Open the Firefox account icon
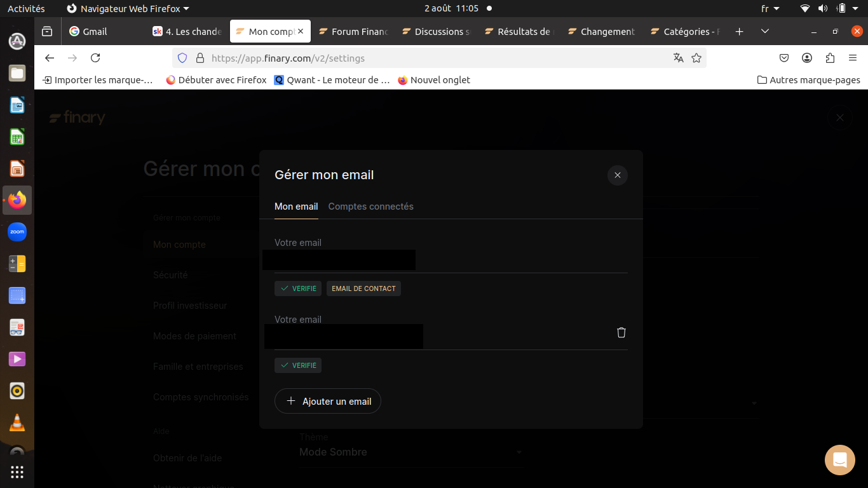The height and width of the screenshot is (488, 868). click(807, 58)
